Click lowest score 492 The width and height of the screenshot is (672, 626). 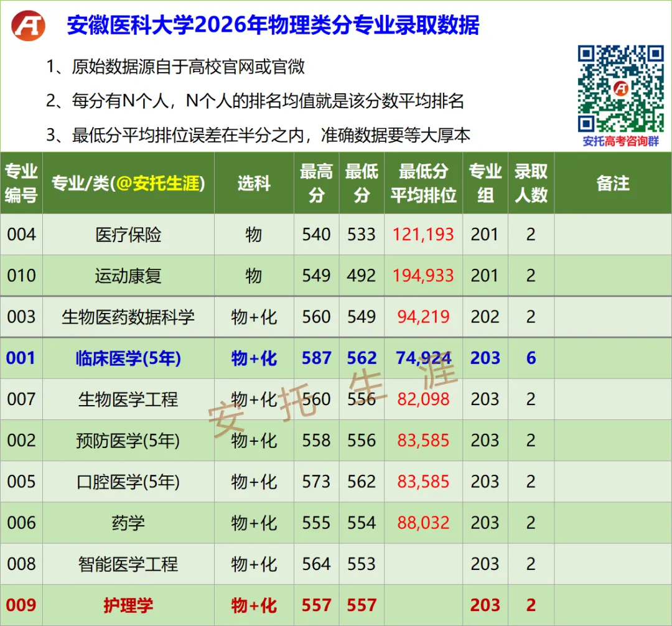(362, 276)
